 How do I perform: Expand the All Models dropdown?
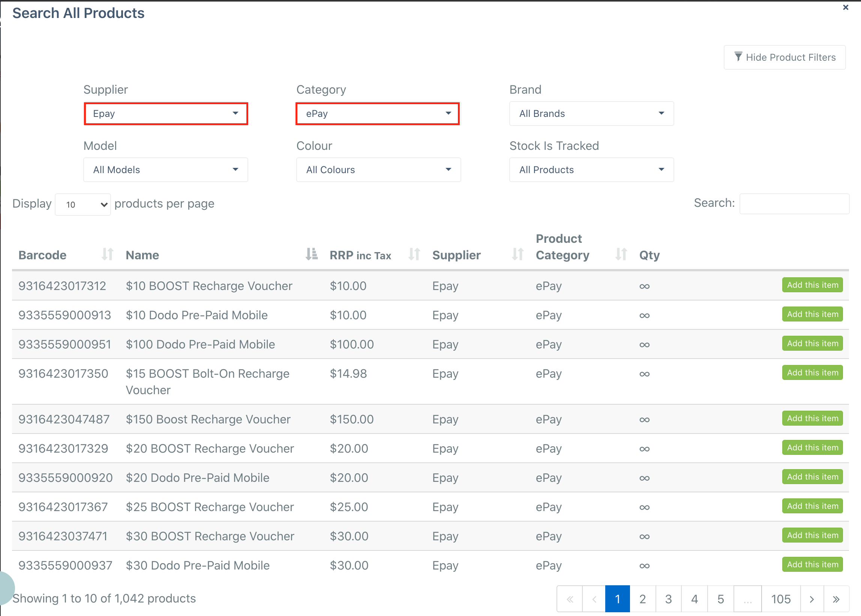(165, 170)
